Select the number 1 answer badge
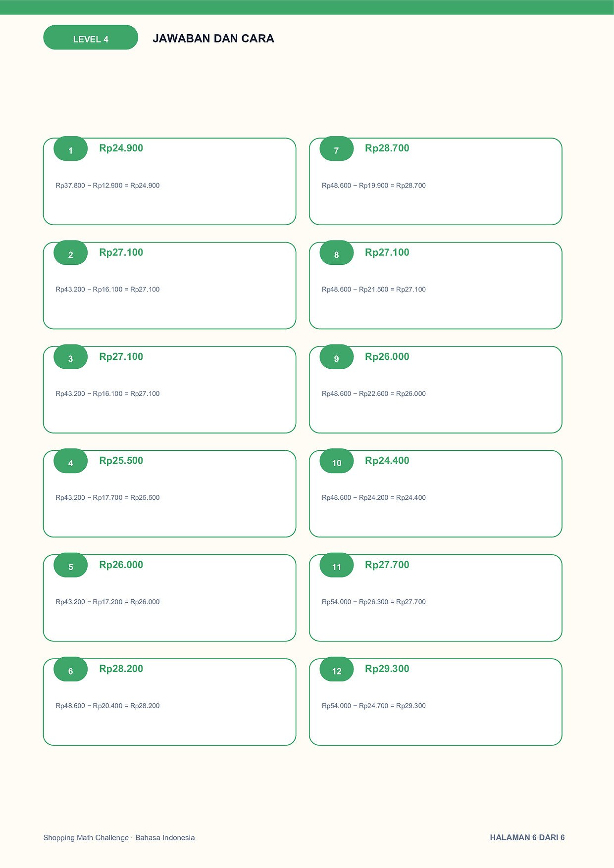The image size is (614, 868). pyautogui.click(x=71, y=148)
